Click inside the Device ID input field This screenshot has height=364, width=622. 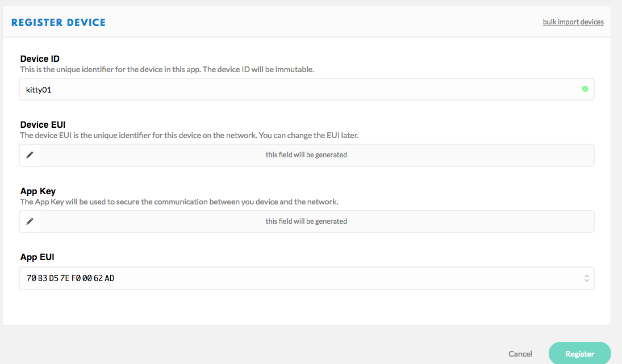227,89
